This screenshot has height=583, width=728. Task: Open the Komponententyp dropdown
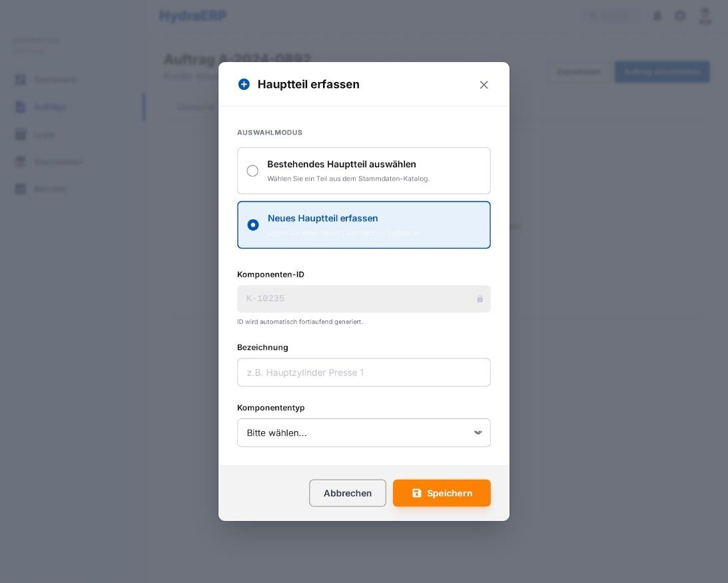click(364, 432)
